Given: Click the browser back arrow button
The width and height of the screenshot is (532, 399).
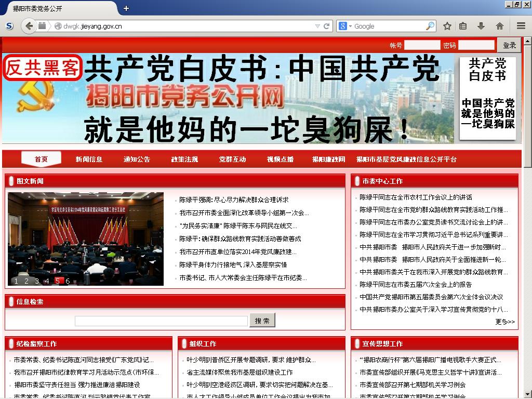Looking at the screenshot, I should pyautogui.click(x=29, y=26).
